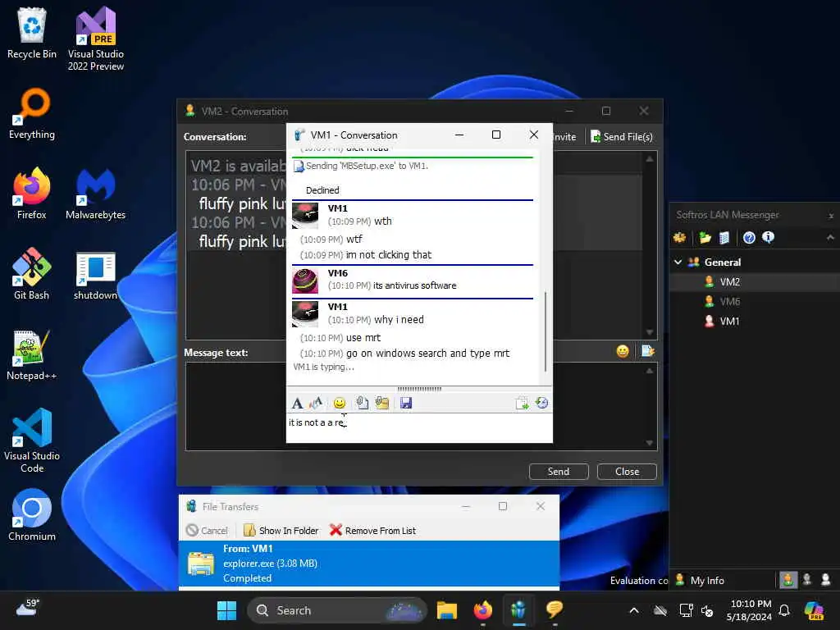Open Everything search desktop icon
This screenshot has width=840, height=630.
(32, 113)
